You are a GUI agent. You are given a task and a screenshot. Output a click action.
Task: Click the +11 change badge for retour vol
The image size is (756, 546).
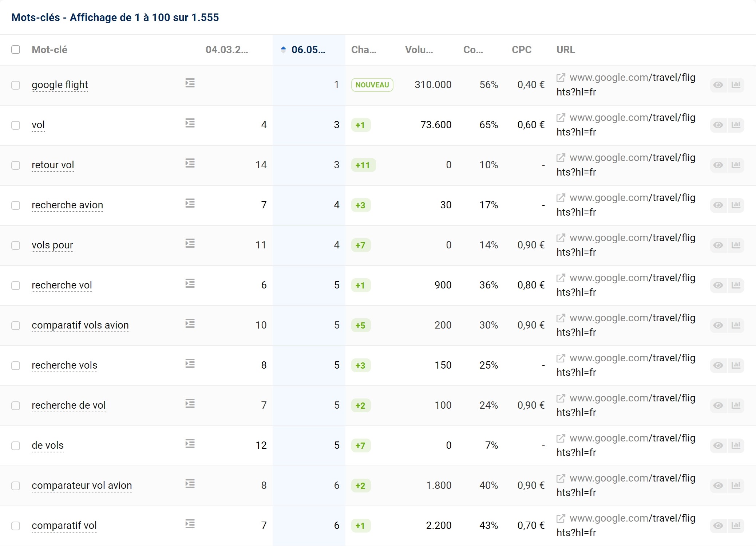pos(363,165)
